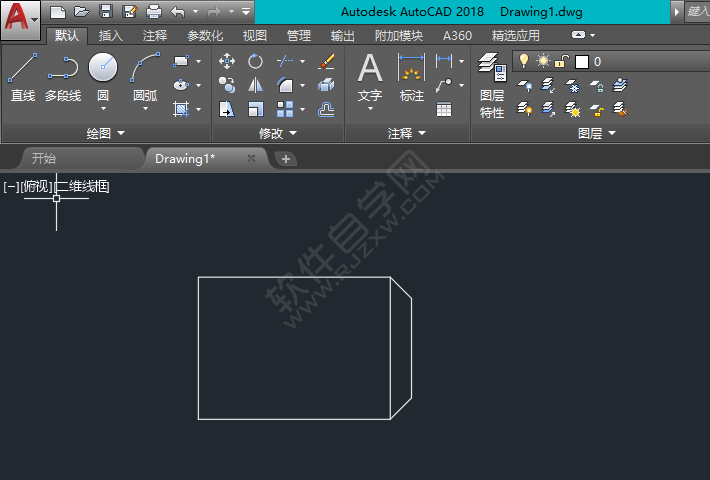Expand the Annotation (注释) panel

point(407,133)
